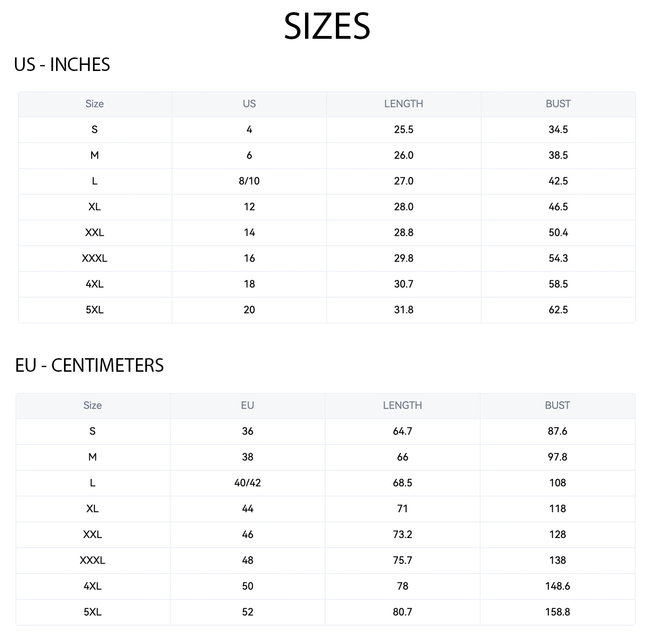Click the 4XL label in the US table
The image size is (654, 644).
pyautogui.click(x=94, y=284)
